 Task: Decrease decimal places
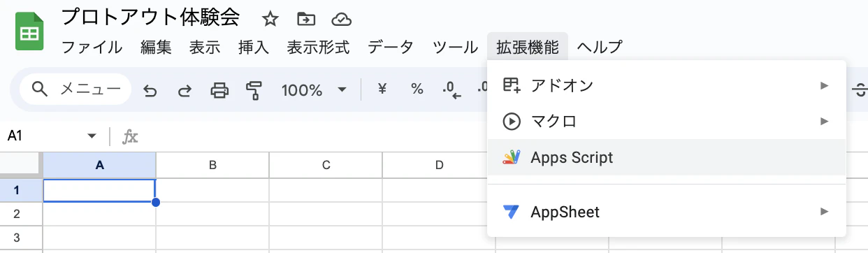pyautogui.click(x=452, y=90)
